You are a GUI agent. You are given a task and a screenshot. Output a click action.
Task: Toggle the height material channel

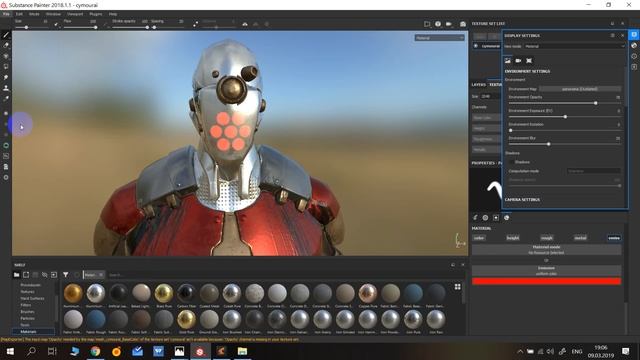[513, 238]
